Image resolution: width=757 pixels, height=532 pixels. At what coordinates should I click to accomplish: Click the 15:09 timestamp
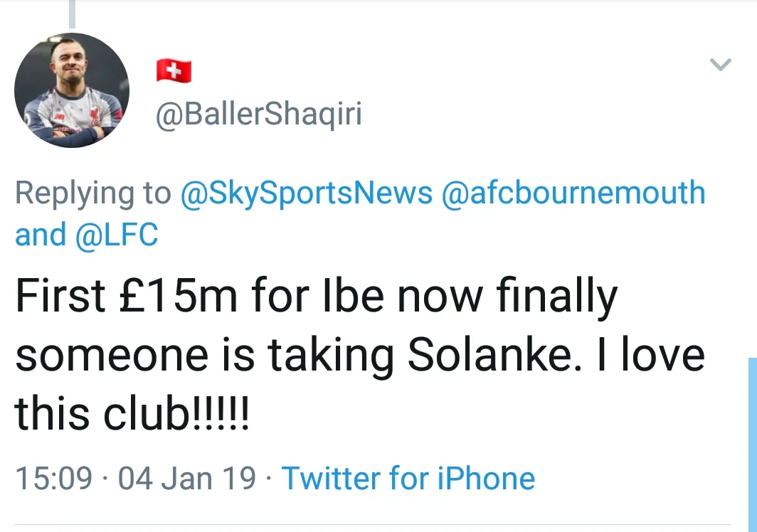pos(54,478)
